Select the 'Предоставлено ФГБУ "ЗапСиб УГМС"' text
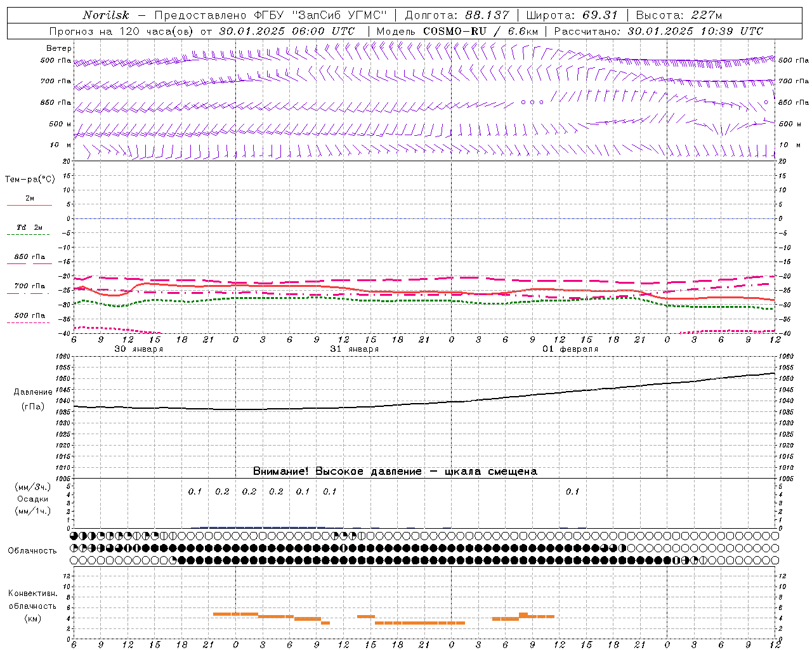 coord(271,15)
